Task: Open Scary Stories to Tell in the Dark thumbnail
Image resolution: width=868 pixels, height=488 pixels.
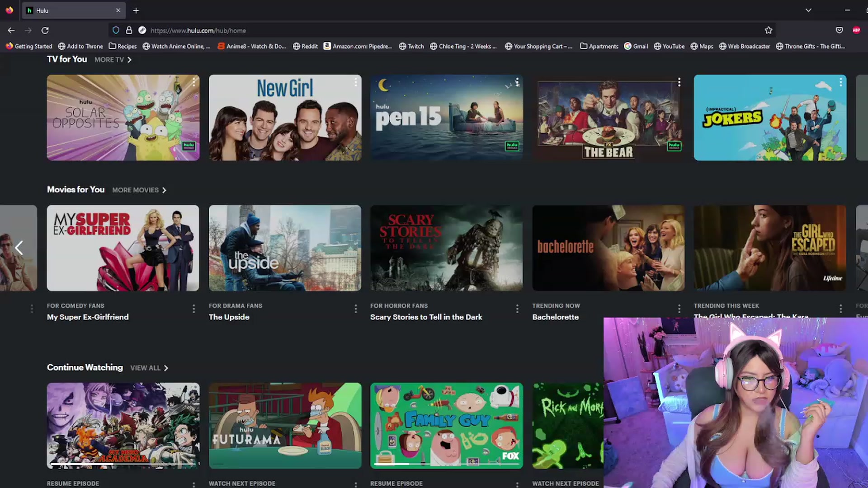Action: point(447,248)
